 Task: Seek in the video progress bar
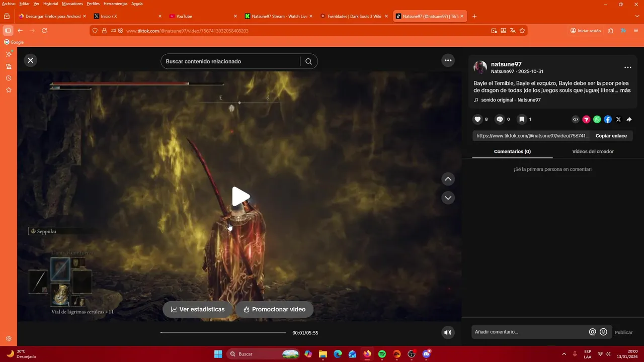[223, 332]
